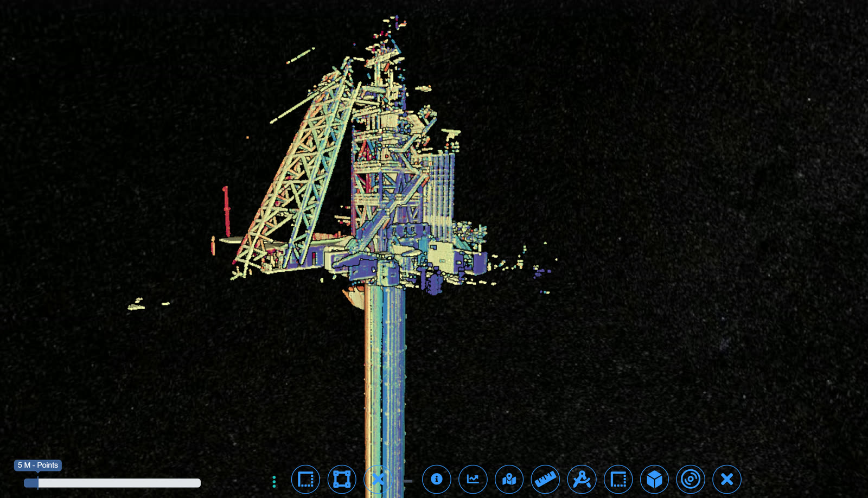Screen dimensions: 868x498
Task: Open the three-dot toolbar options menu
Action: pos(274,481)
